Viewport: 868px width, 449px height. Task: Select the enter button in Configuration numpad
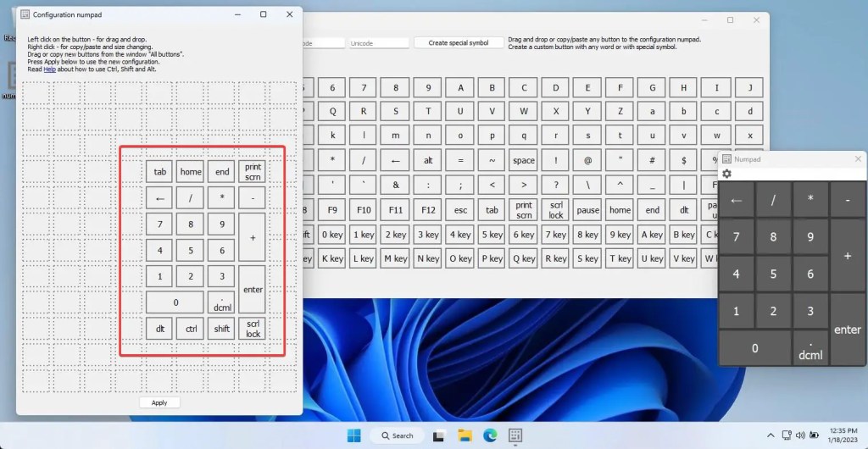(253, 289)
